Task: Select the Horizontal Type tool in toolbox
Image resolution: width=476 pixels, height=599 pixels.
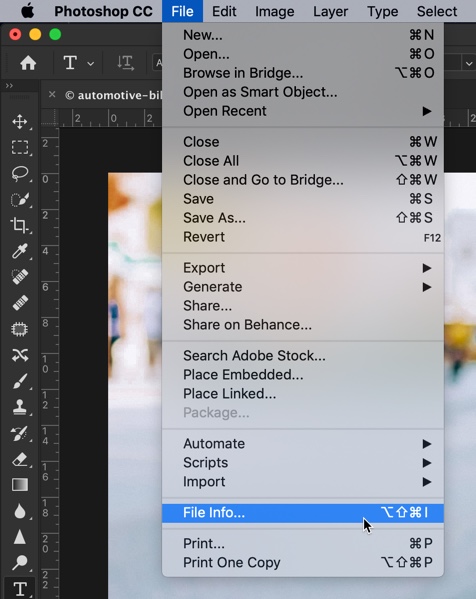Action: click(x=20, y=589)
